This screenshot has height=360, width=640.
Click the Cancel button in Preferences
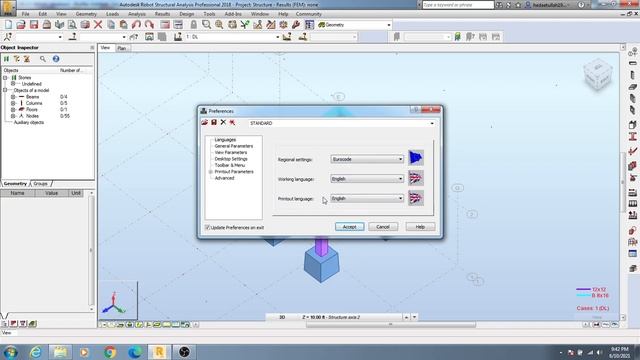[383, 227]
